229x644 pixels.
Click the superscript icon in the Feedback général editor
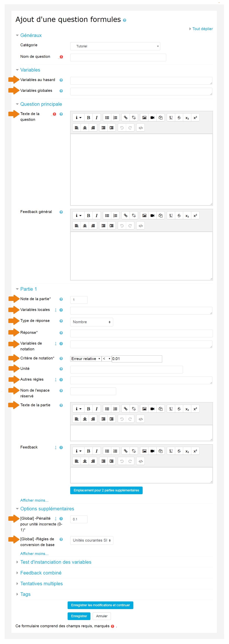click(195, 215)
